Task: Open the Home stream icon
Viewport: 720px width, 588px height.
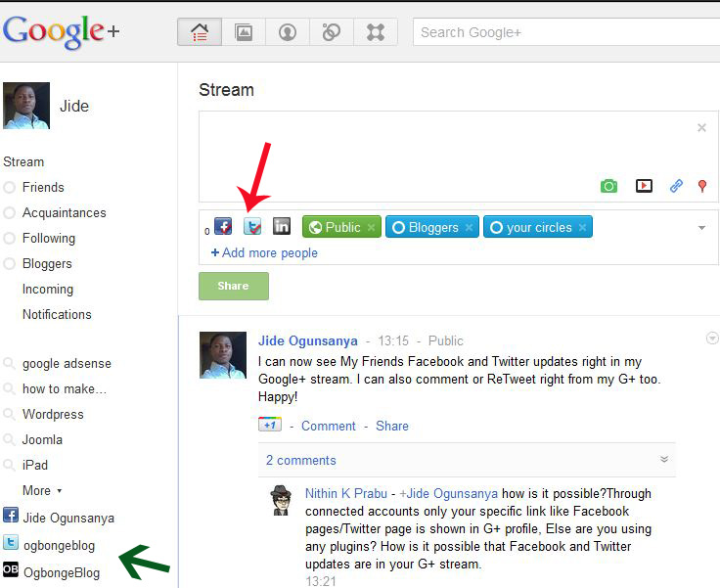Action: point(200,32)
